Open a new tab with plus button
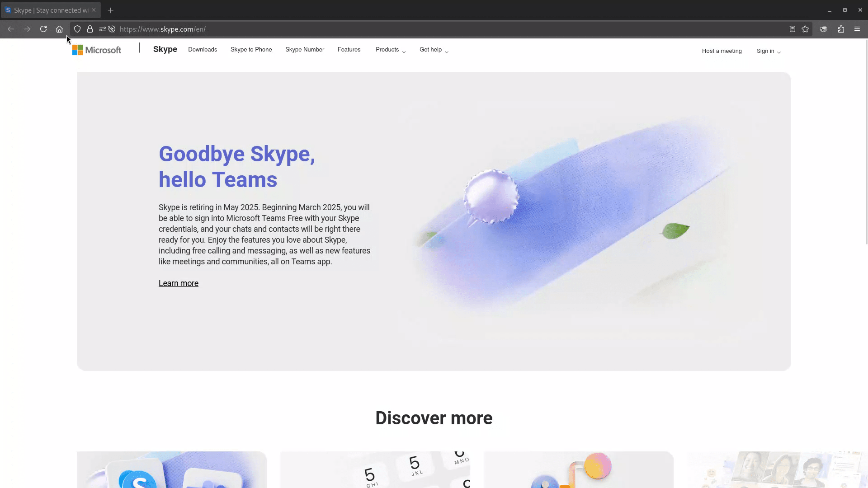 (111, 10)
